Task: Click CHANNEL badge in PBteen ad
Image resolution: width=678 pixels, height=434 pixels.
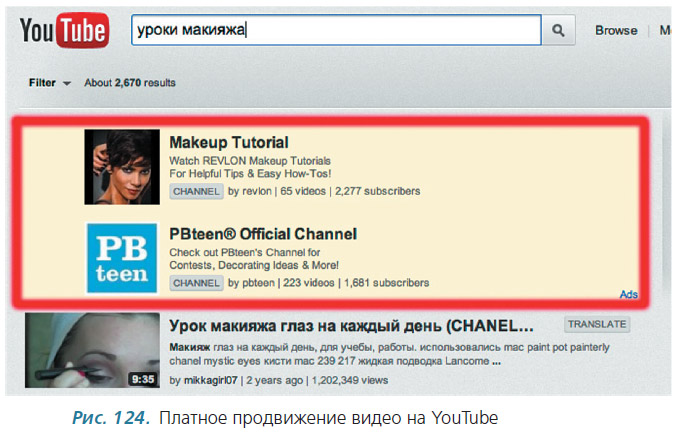Action: [x=196, y=283]
